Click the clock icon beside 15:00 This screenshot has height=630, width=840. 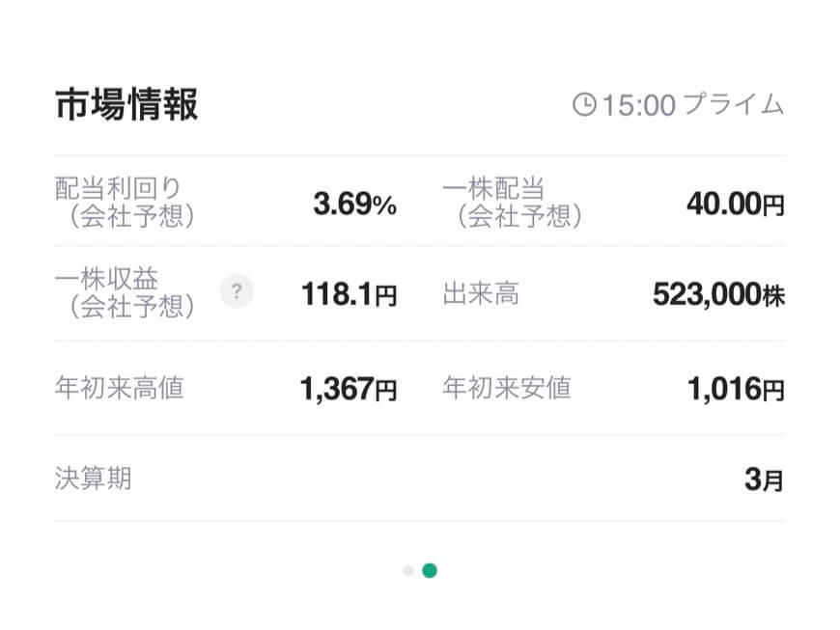tap(584, 104)
